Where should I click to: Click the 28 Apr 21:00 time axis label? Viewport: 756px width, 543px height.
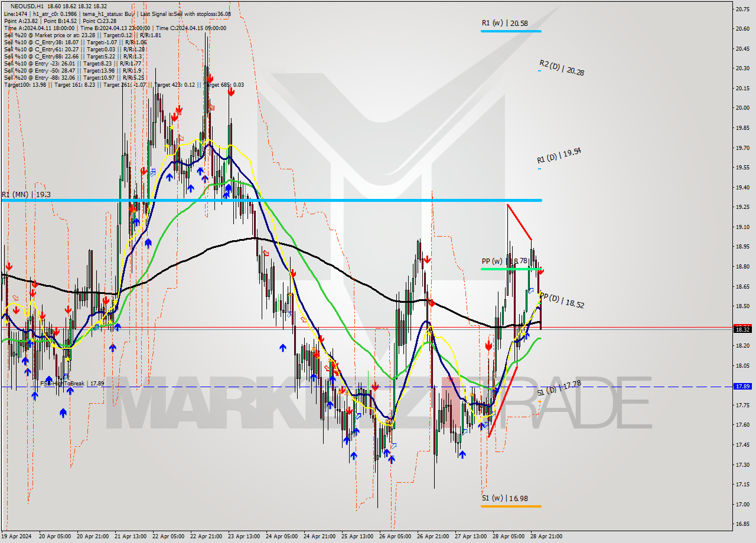point(546,537)
